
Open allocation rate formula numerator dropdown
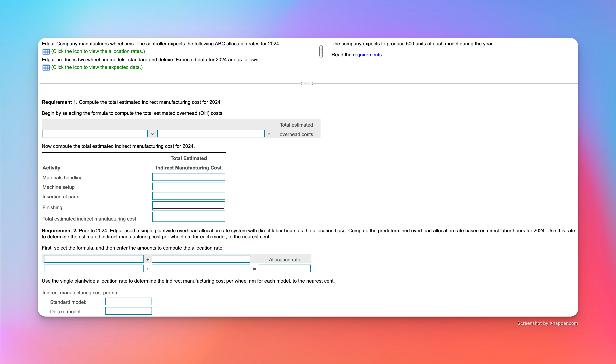coord(93,259)
